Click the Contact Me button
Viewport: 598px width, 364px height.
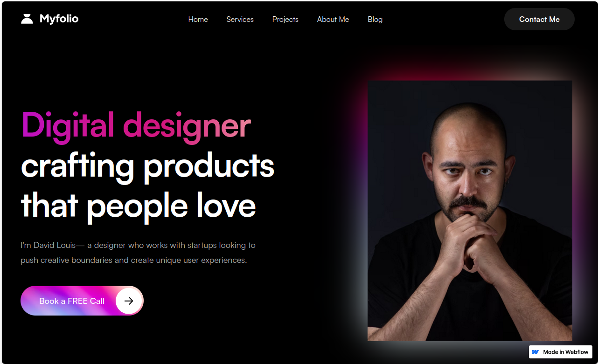tap(539, 19)
